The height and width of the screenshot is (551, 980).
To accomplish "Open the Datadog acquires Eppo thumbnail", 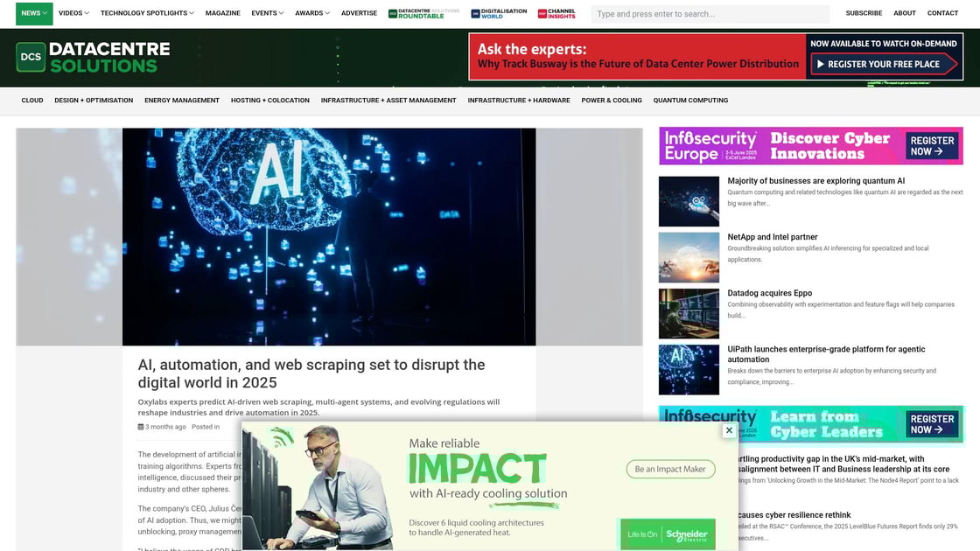I will [689, 314].
